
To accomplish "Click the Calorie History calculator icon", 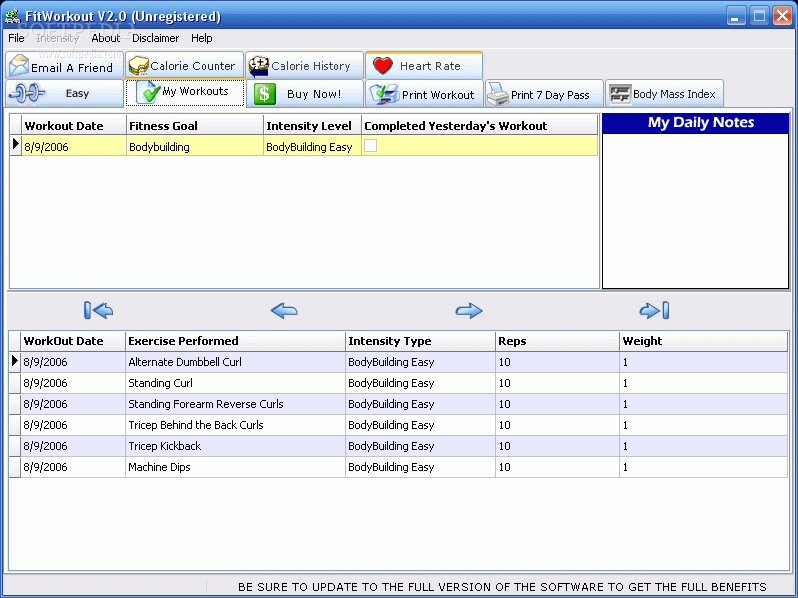I will coord(259,66).
